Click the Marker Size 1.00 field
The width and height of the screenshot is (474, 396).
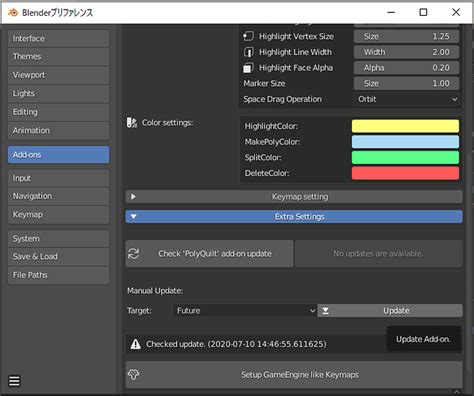pyautogui.click(x=406, y=83)
